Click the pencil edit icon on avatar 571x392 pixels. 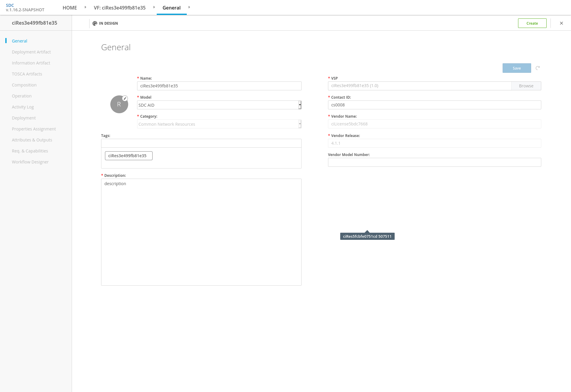(x=125, y=98)
